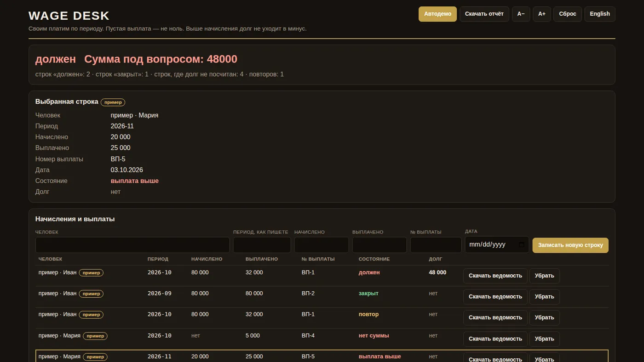Select the Мария ВП-4 table row
The image size is (644, 362).
point(322,339)
